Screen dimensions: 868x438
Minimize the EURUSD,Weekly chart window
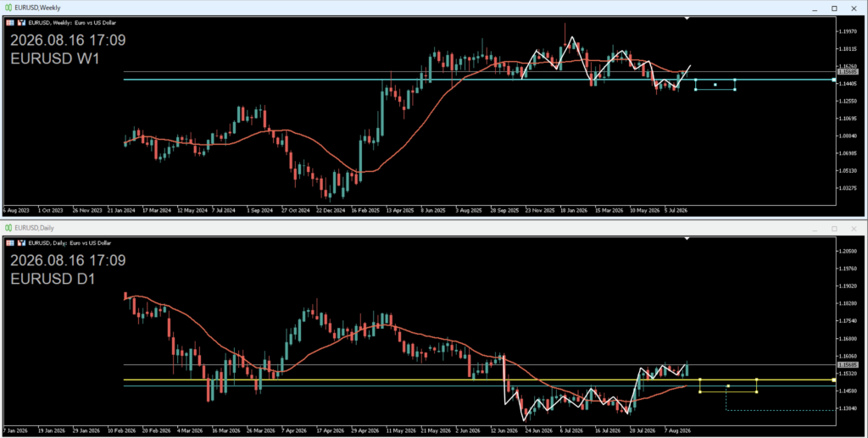pyautogui.click(x=815, y=8)
